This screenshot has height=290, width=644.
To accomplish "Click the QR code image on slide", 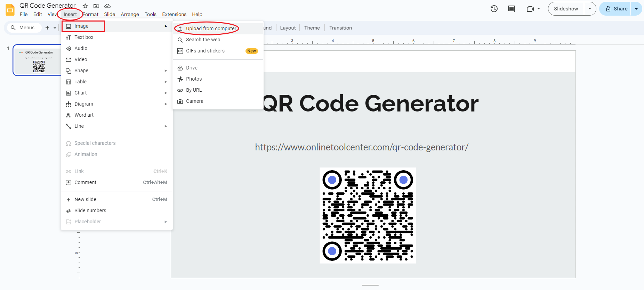I will (x=368, y=215).
